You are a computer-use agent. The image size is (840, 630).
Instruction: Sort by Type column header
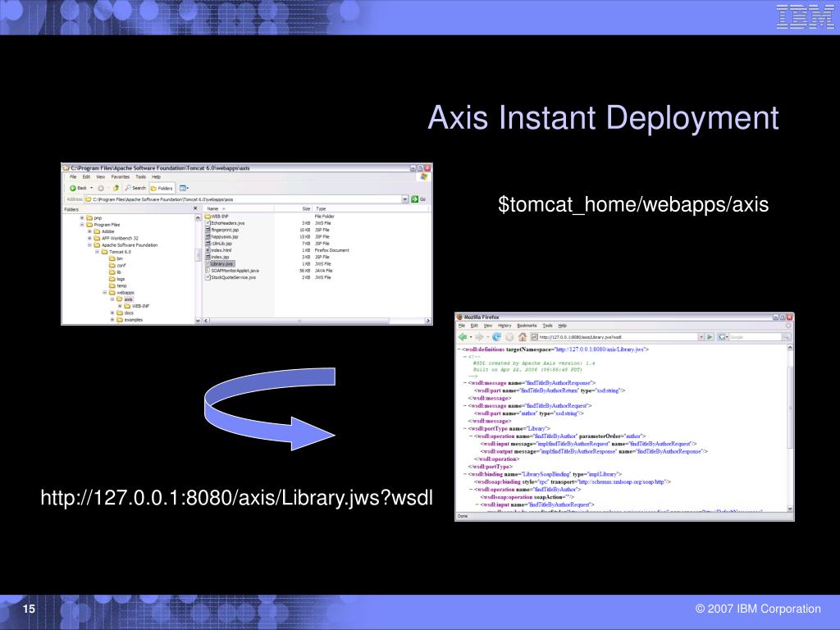point(372,208)
